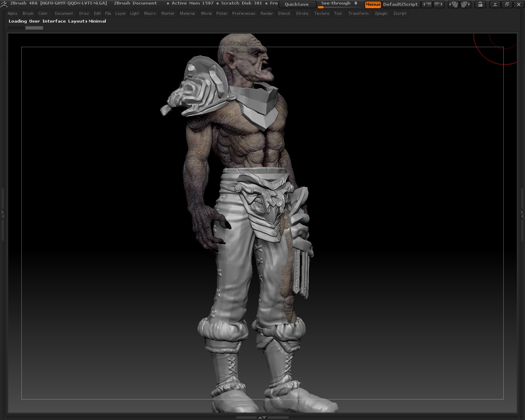Click the creature's head on the canvas
Image resolution: width=525 pixels, height=420 pixels.
pyautogui.click(x=245, y=57)
